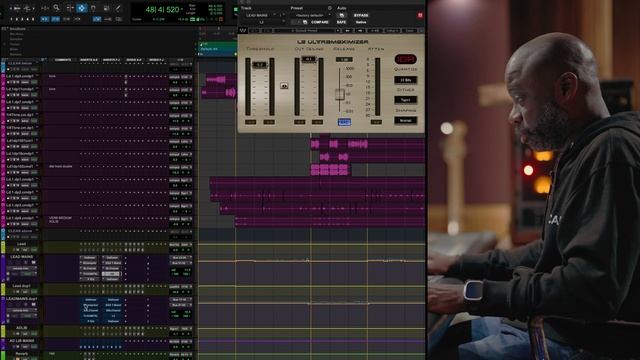Click the SENDS F-J column header
The width and height of the screenshot is (640, 360).
point(156,60)
